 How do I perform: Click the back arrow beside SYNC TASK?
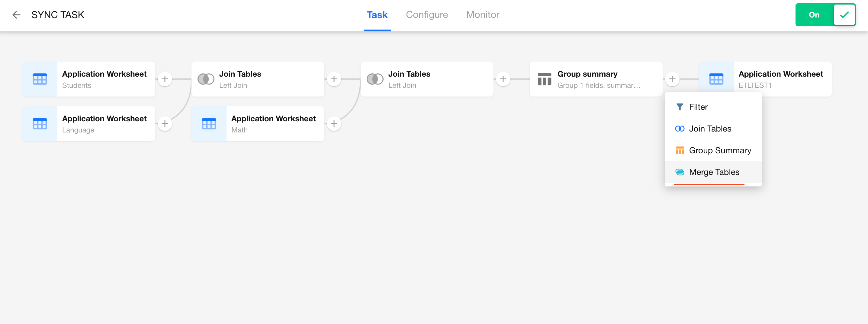16,15
